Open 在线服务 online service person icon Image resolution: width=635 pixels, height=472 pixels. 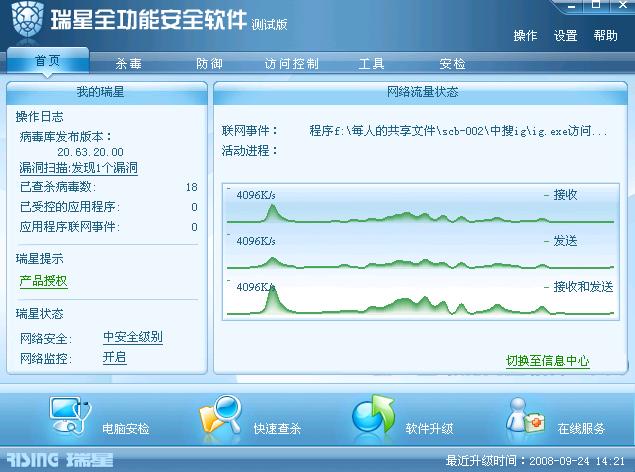525,416
